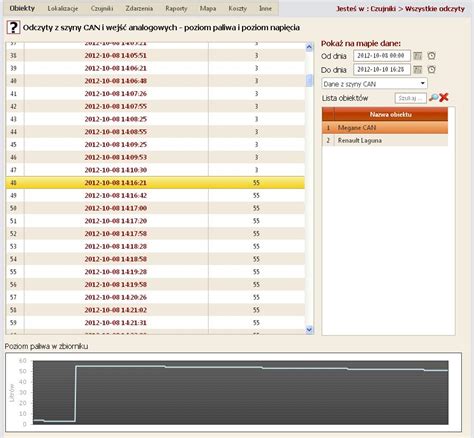Image resolution: width=474 pixels, height=438 pixels.
Task: Open clock time picker for Od dnia
Action: (431, 56)
